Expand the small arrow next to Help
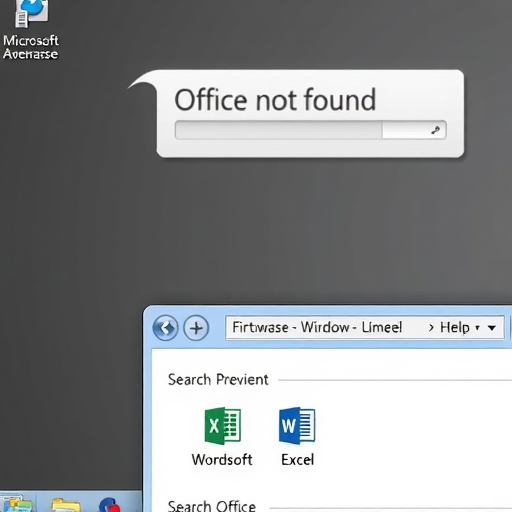512x512 pixels. pos(477,328)
